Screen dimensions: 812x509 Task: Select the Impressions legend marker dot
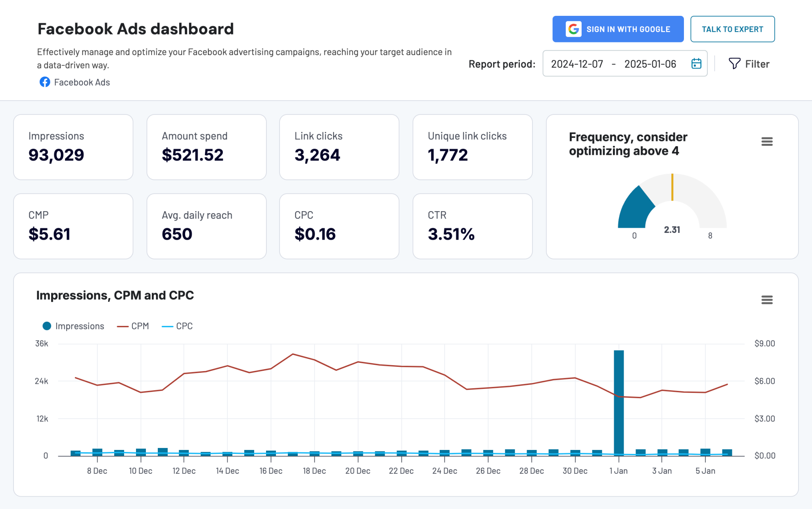(46, 326)
